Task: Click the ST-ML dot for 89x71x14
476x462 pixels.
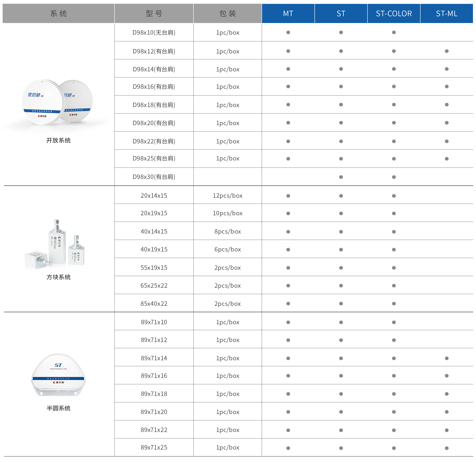Action: tap(446, 358)
